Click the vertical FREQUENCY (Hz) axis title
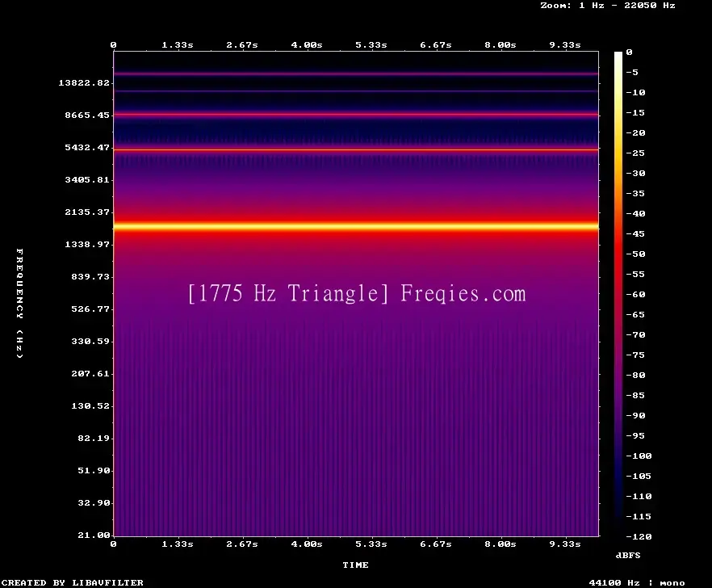This screenshot has width=712, height=588. click(x=19, y=303)
